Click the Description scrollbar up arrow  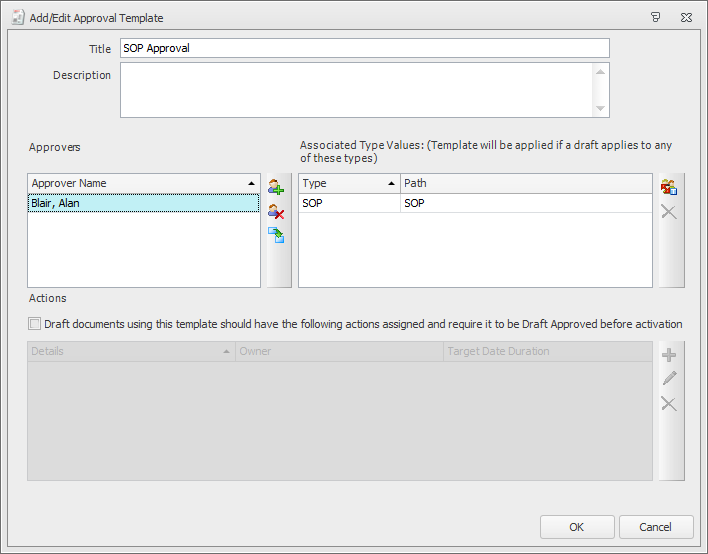pyautogui.click(x=600, y=72)
